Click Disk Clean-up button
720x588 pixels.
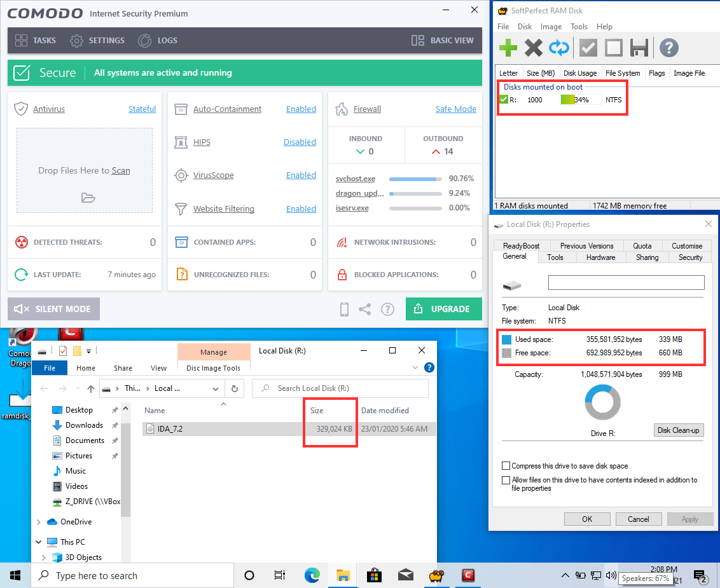click(x=678, y=430)
